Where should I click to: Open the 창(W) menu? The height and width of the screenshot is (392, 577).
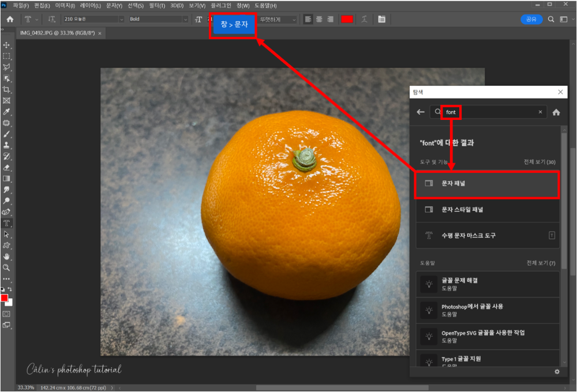[x=243, y=6]
